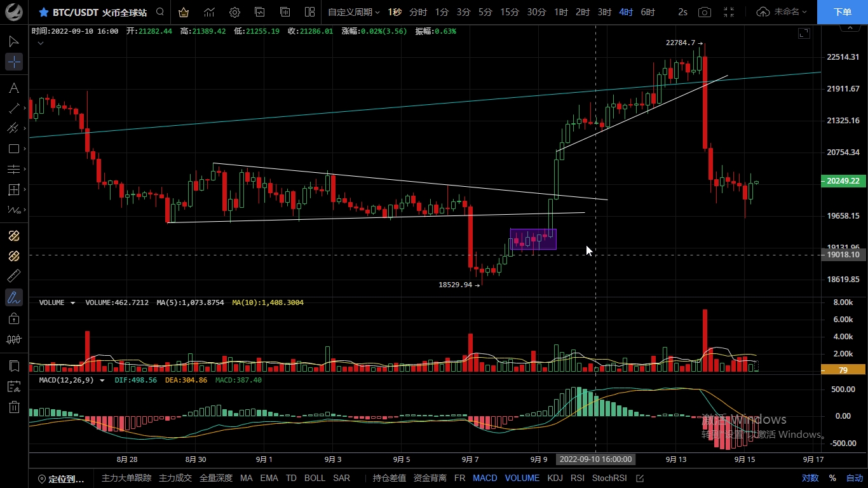Toggle the MA indicator
Screen dimensions: 868x488
coord(246,478)
